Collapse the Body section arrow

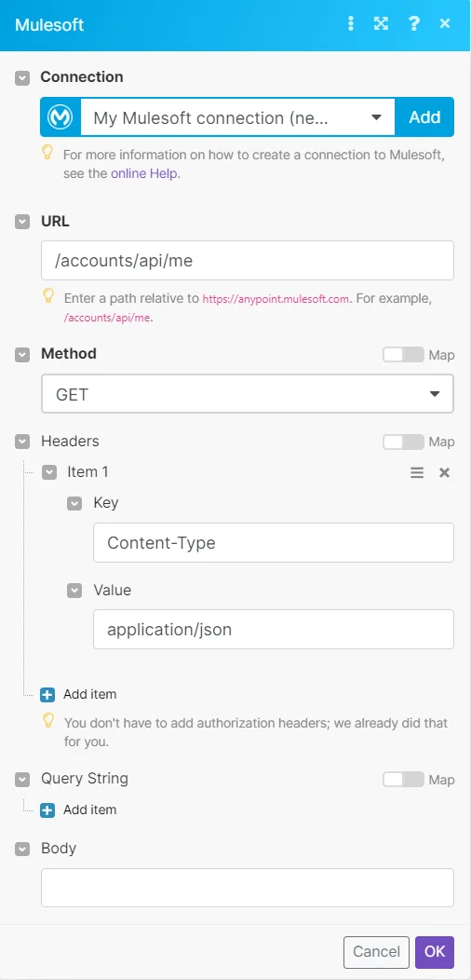[22, 850]
